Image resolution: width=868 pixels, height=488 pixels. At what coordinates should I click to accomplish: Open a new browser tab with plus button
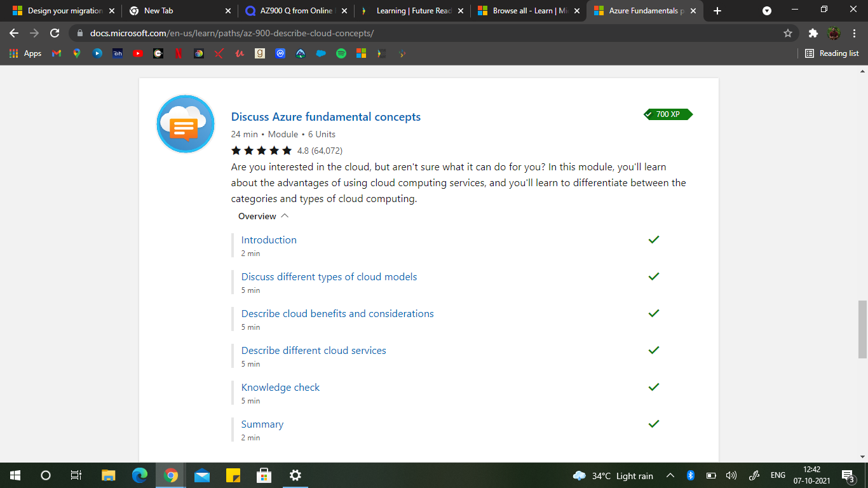click(717, 11)
